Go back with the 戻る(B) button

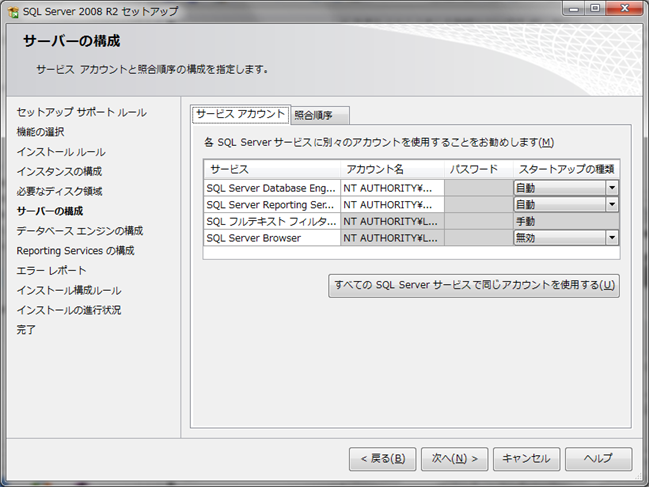point(382,459)
